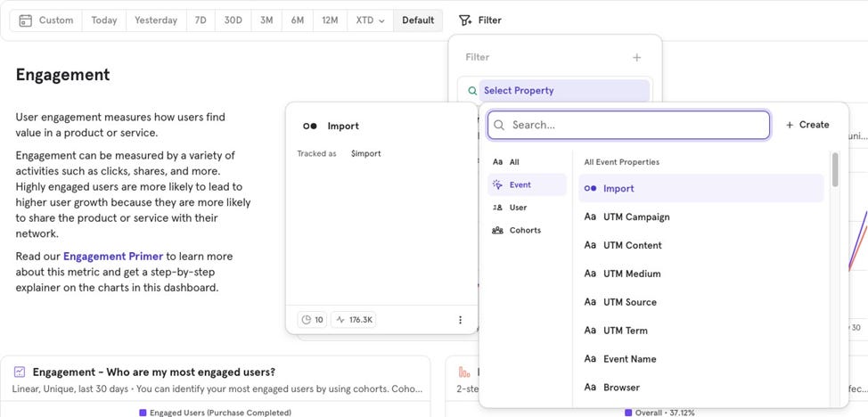This screenshot has width=868, height=417.
Task: Switch to the 6M range
Action: tap(298, 20)
